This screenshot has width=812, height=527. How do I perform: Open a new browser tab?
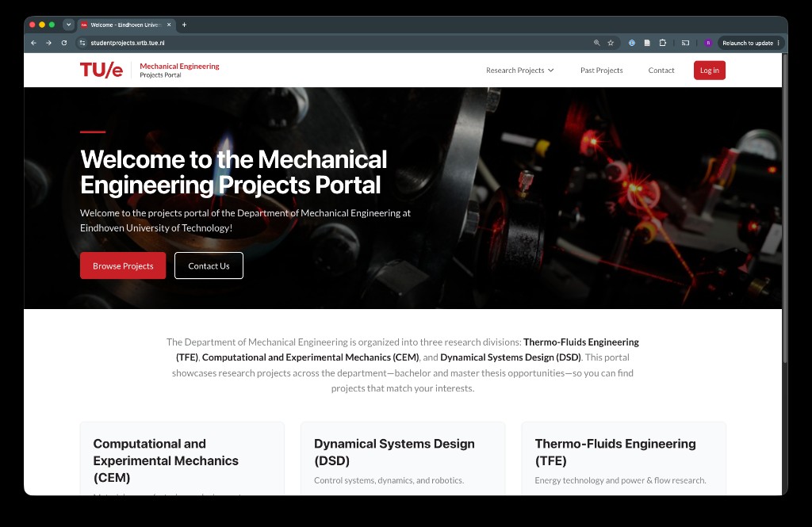pyautogui.click(x=184, y=25)
